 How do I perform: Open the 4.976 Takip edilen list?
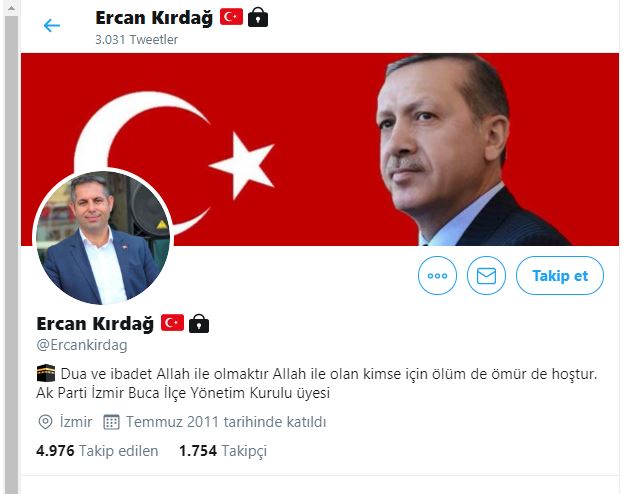pos(97,451)
